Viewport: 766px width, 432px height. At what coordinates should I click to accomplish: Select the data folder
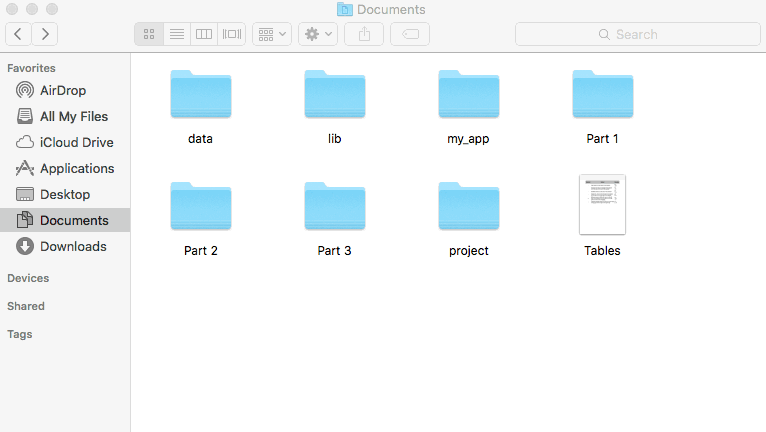pos(201,94)
